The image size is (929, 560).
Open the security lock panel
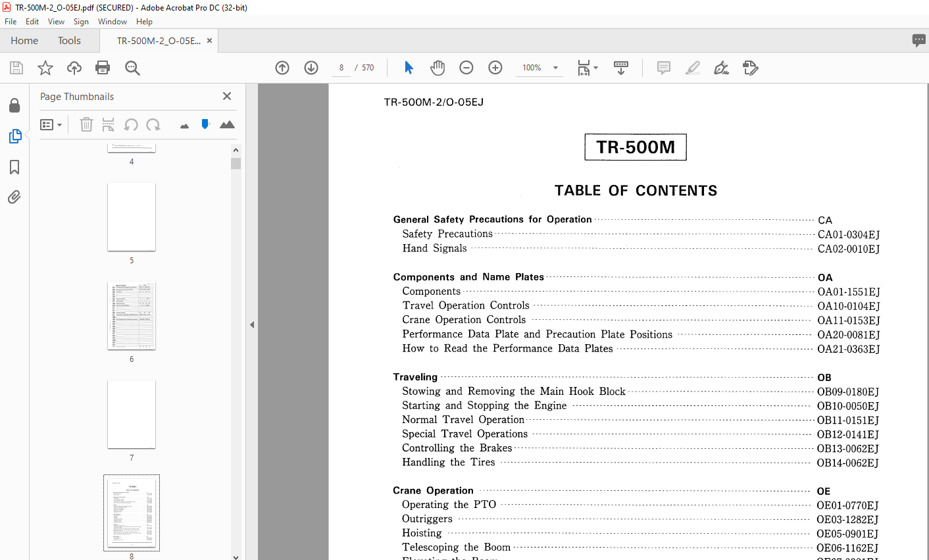tap(14, 105)
